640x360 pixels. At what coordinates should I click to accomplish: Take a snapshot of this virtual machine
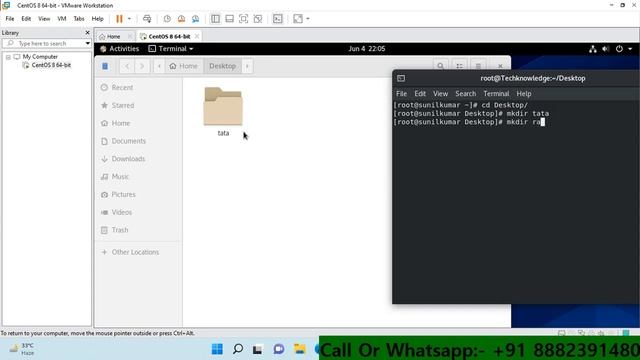pyautogui.click(x=167, y=19)
